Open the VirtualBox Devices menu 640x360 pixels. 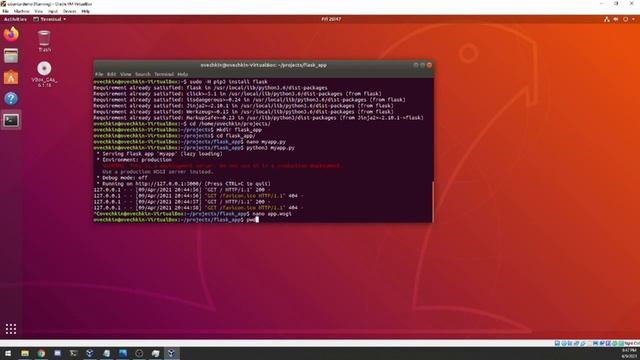tap(69, 11)
